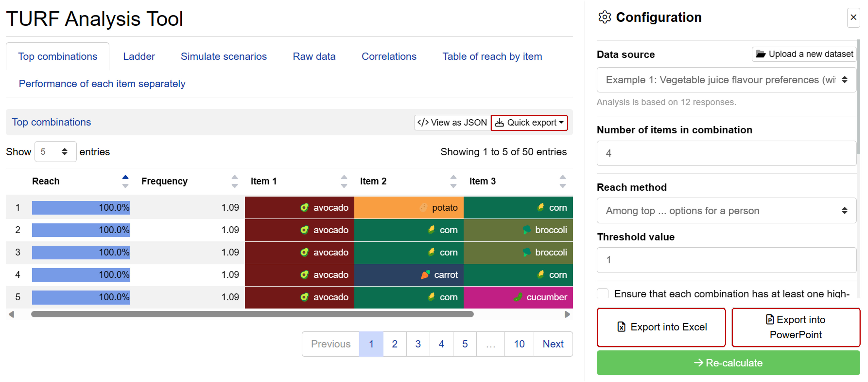Click the Configuration gear icon

pos(604,17)
